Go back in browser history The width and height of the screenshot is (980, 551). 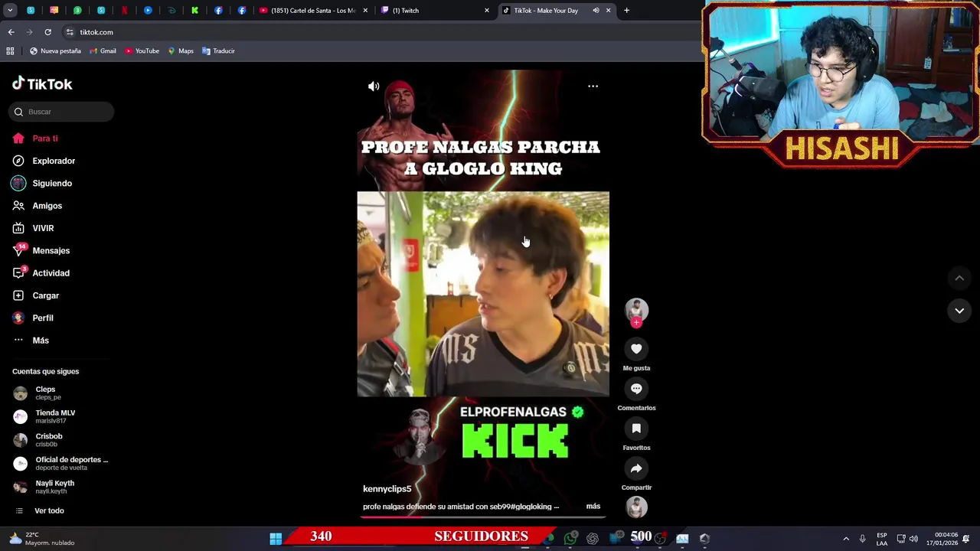tap(11, 32)
